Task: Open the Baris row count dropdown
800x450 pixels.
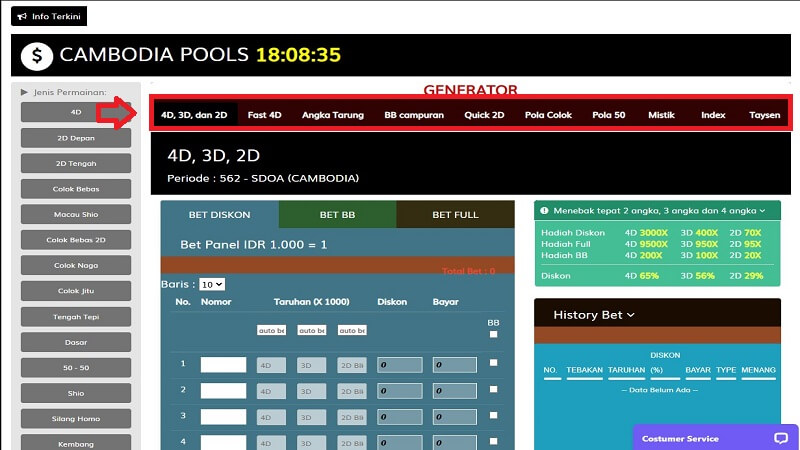Action: (x=211, y=285)
